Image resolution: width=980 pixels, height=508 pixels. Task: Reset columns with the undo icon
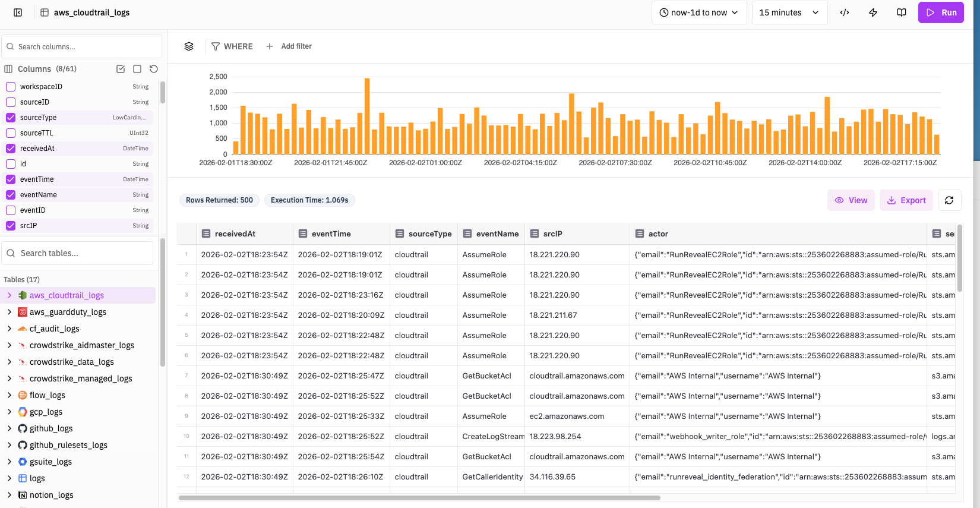click(154, 69)
